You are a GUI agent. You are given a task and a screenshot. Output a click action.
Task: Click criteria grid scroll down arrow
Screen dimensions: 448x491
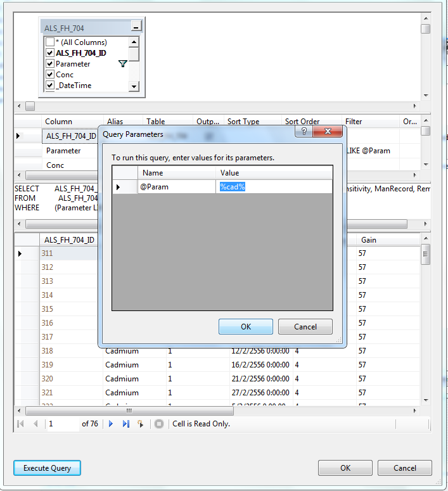tap(425, 164)
